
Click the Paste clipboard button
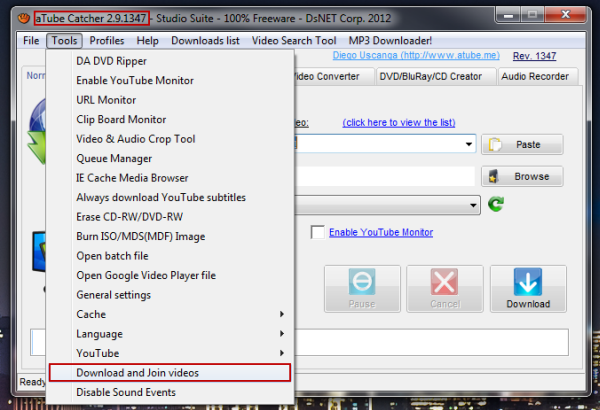521,144
